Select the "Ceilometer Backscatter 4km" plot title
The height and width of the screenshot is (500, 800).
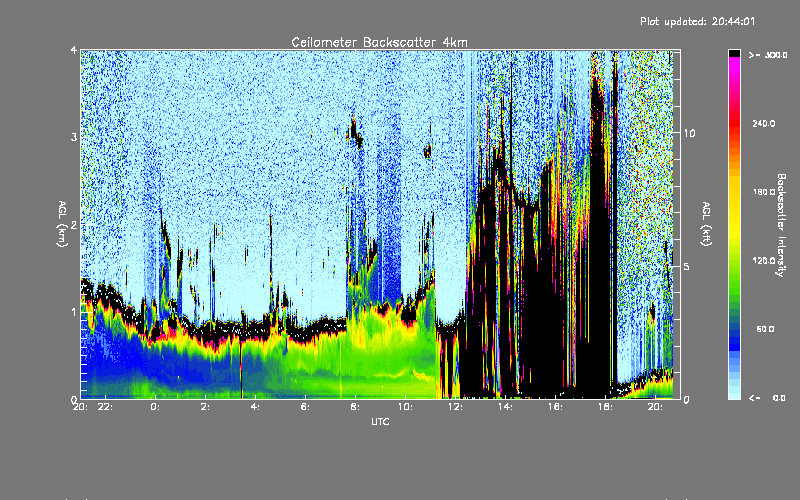(379, 42)
